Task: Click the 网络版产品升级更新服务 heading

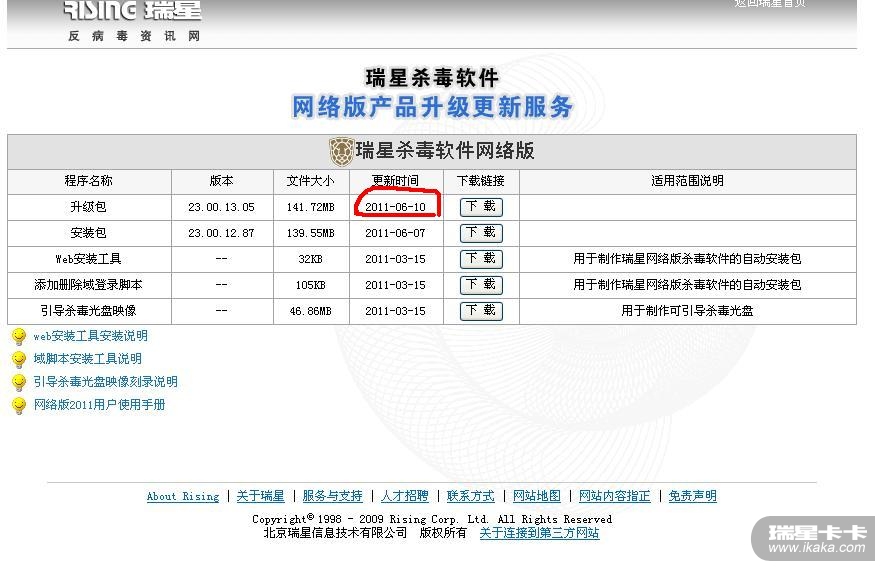Action: [432, 107]
